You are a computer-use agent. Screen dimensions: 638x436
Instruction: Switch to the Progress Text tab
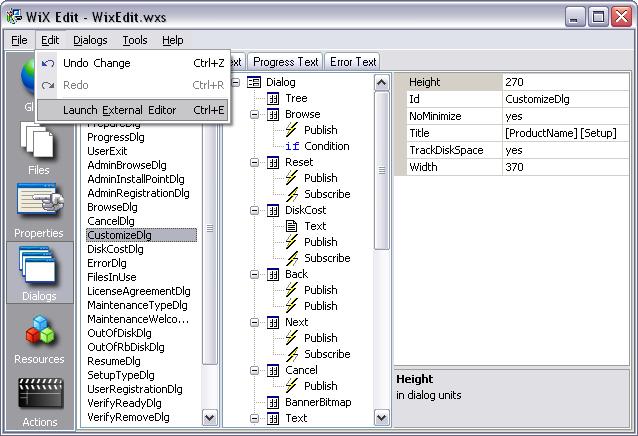coord(285,62)
